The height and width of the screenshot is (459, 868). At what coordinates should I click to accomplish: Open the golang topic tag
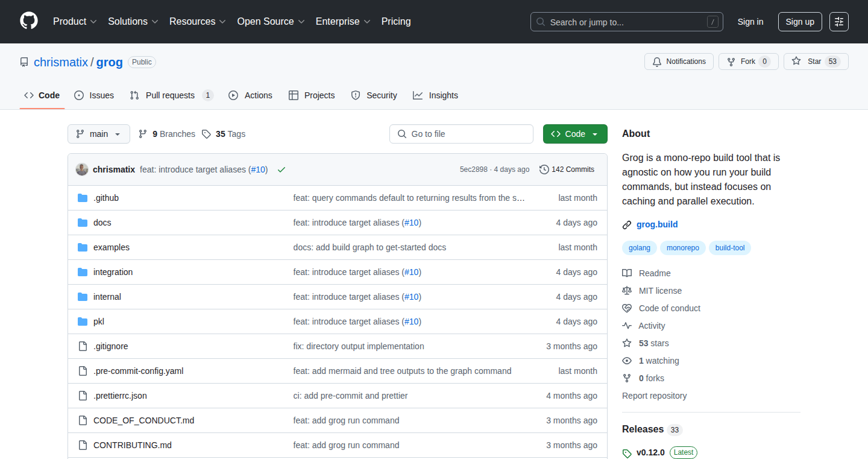point(640,248)
